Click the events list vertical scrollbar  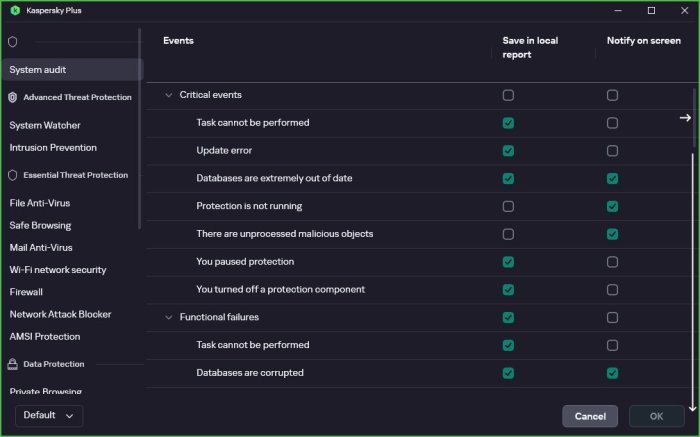click(692, 270)
